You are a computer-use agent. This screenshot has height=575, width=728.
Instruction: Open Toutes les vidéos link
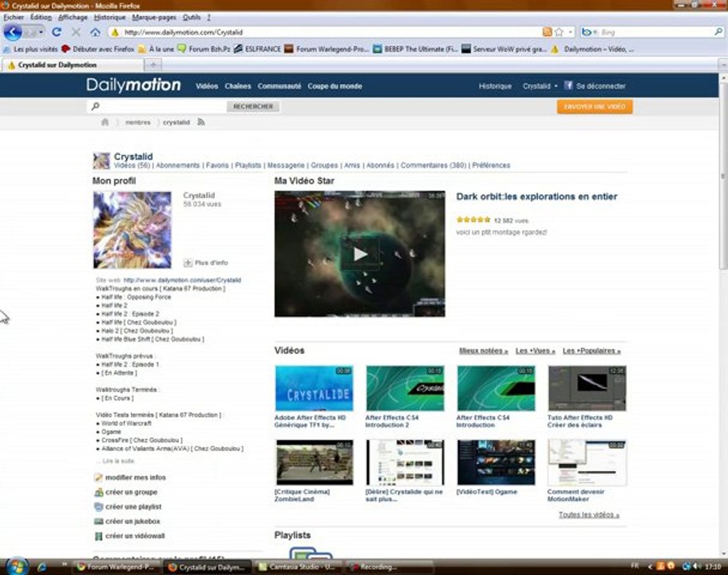[589, 514]
